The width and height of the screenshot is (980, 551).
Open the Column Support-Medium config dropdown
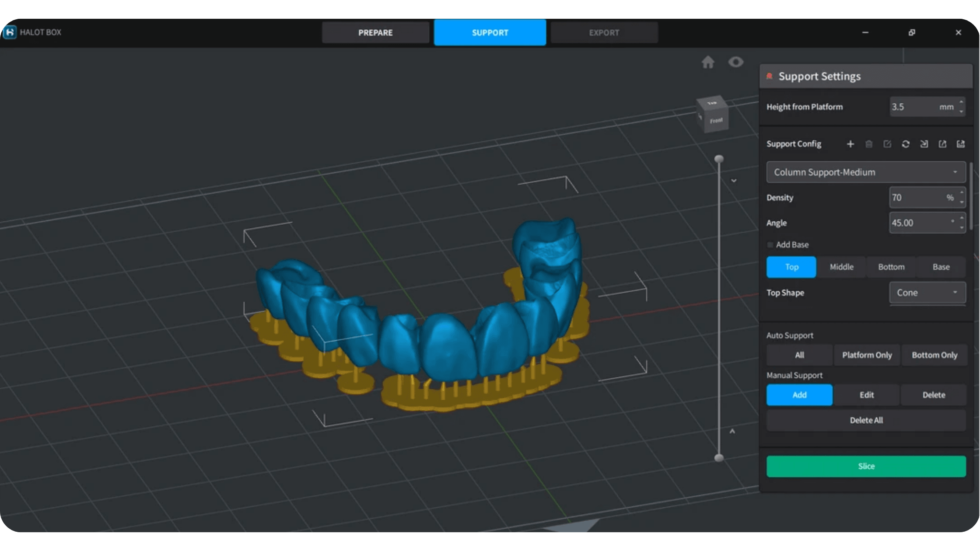point(866,172)
